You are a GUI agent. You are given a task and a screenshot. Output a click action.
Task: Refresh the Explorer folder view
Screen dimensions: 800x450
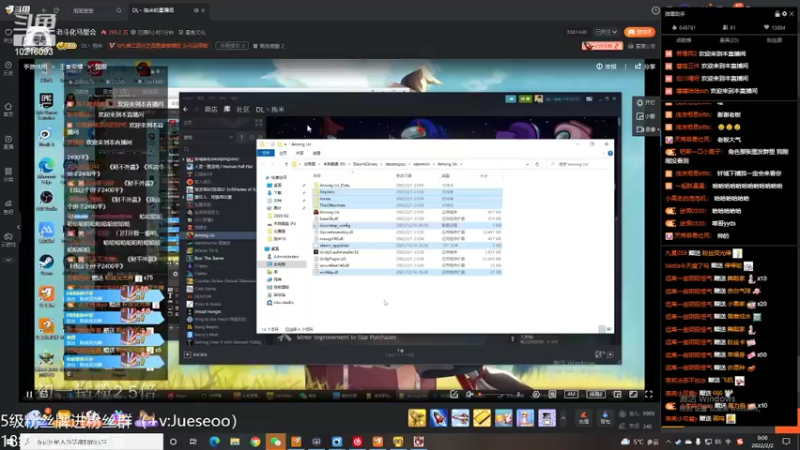(x=537, y=164)
